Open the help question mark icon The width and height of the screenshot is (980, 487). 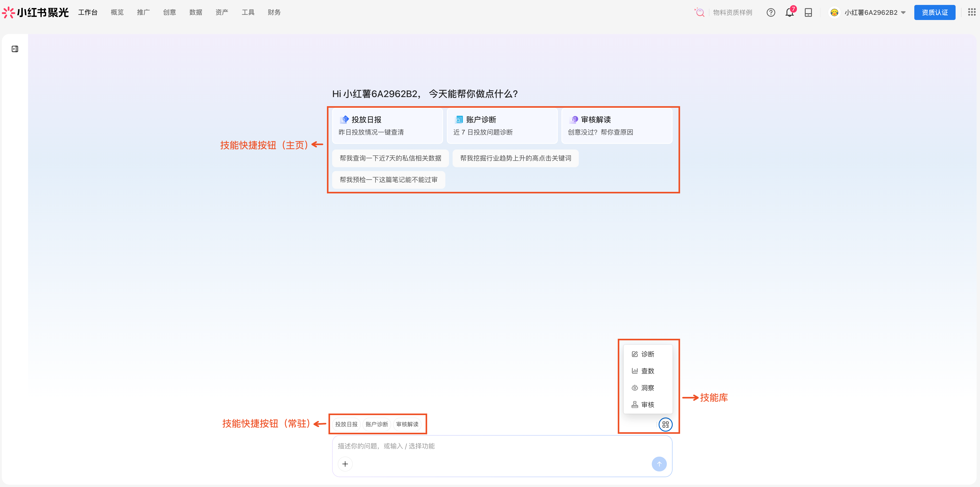point(771,12)
